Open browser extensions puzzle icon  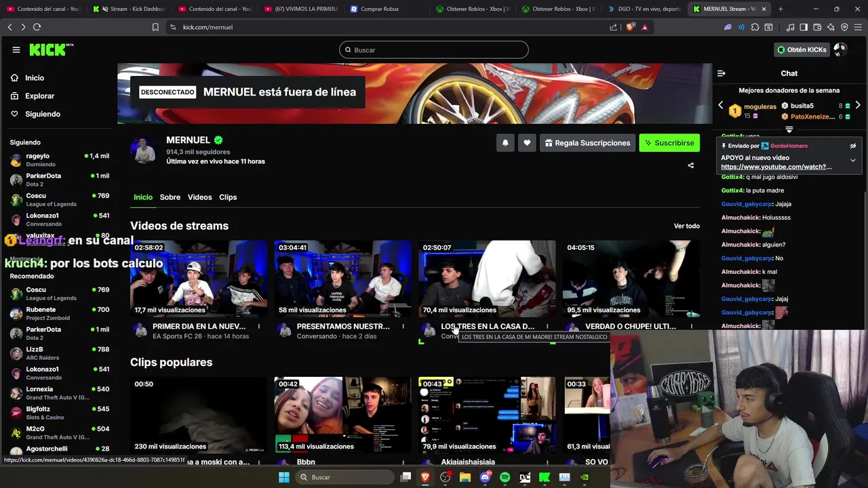coord(755,27)
